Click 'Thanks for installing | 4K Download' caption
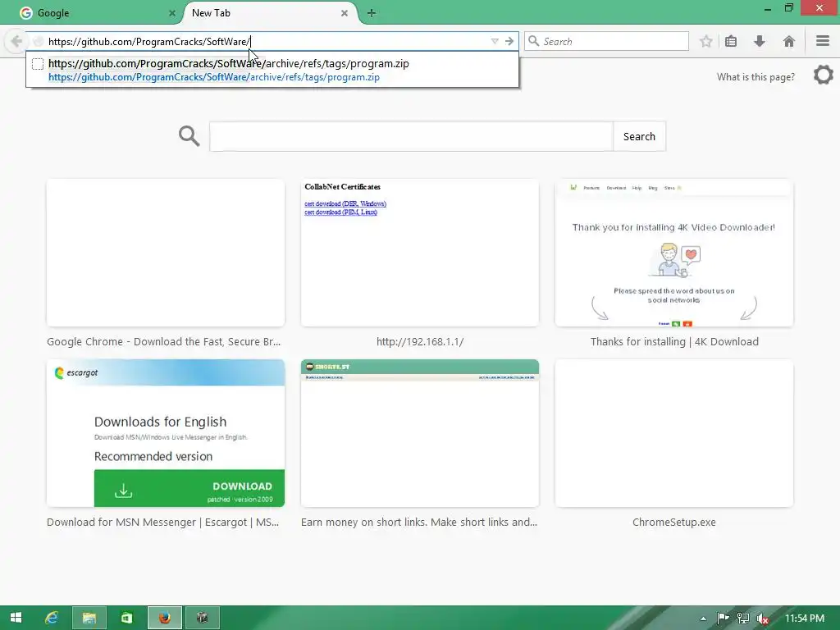Image resolution: width=840 pixels, height=630 pixels. pos(674,342)
